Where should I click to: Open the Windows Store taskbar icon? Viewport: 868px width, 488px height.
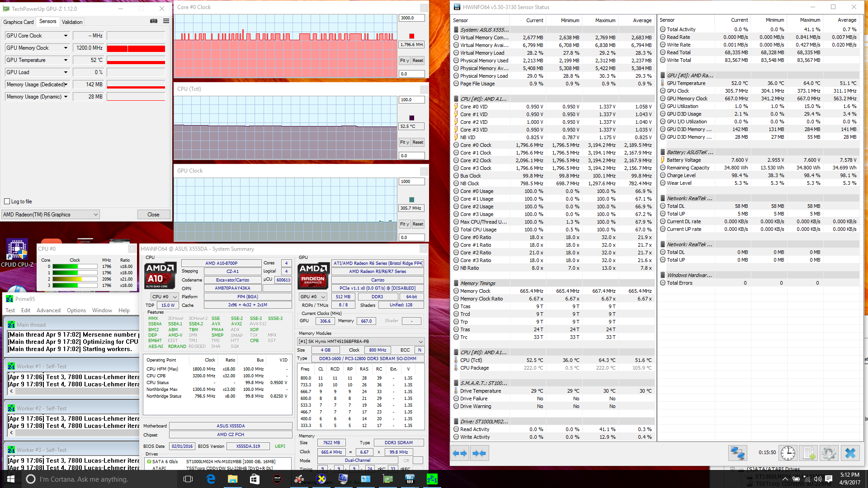pos(255,479)
